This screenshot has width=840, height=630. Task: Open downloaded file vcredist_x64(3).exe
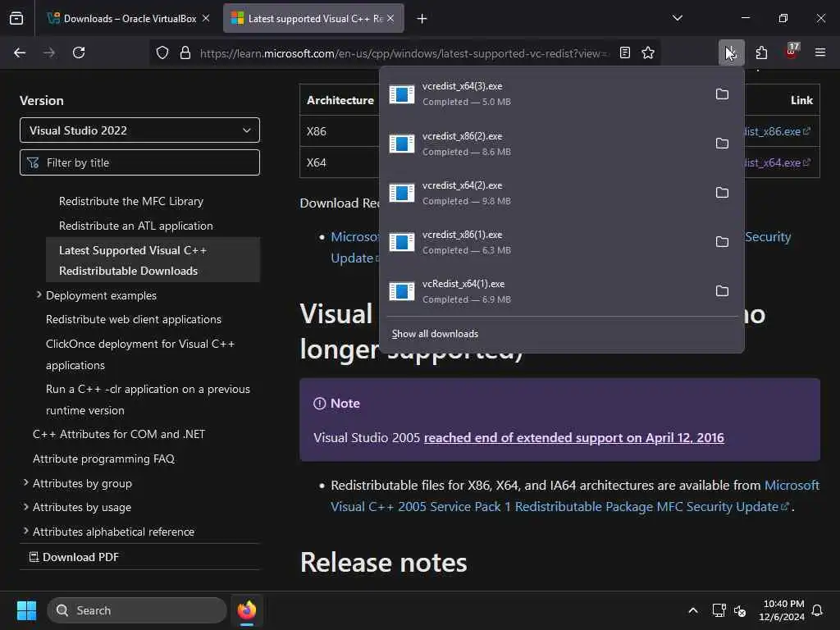point(543,94)
